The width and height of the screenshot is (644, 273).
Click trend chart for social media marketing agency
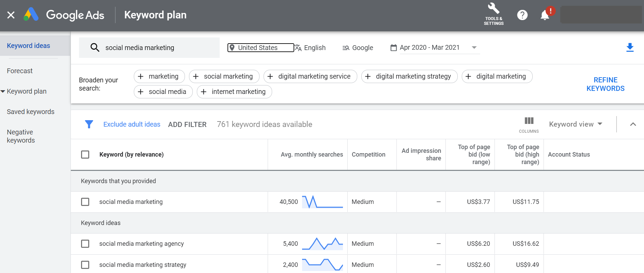(322, 244)
